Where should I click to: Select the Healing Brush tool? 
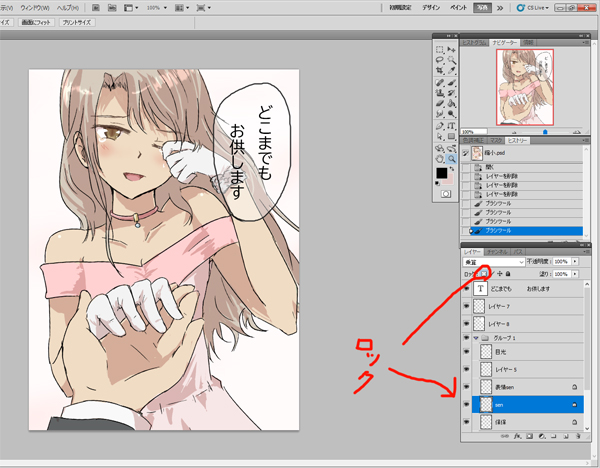[440, 82]
